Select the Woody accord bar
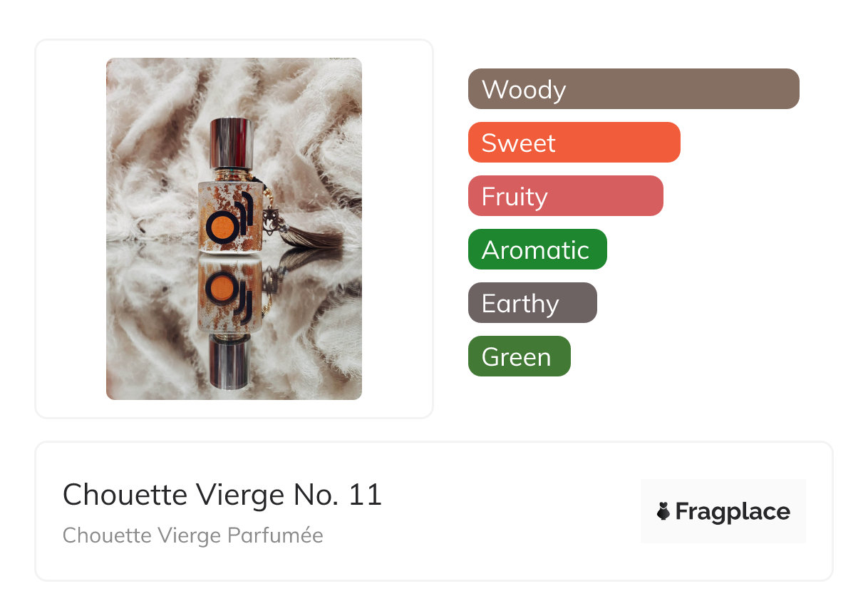The image size is (868, 616). click(x=634, y=89)
